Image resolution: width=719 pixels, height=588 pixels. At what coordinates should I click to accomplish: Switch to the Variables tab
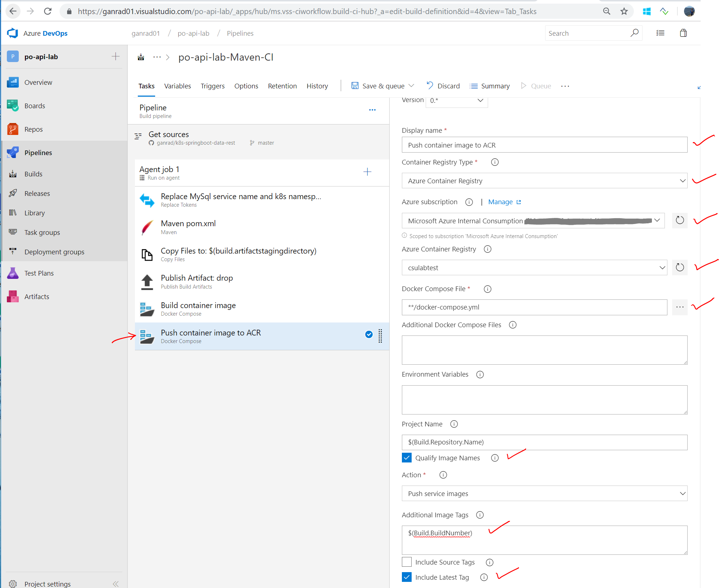tap(177, 86)
